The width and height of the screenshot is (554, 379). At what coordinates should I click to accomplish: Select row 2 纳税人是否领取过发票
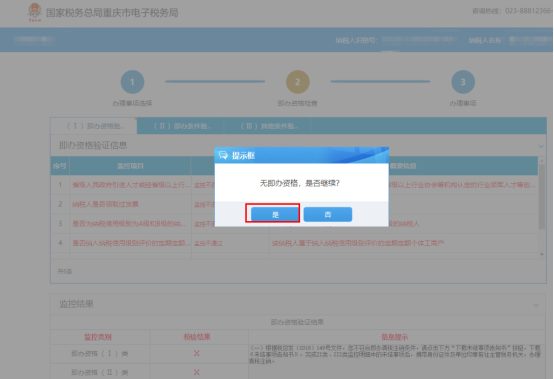pos(105,204)
